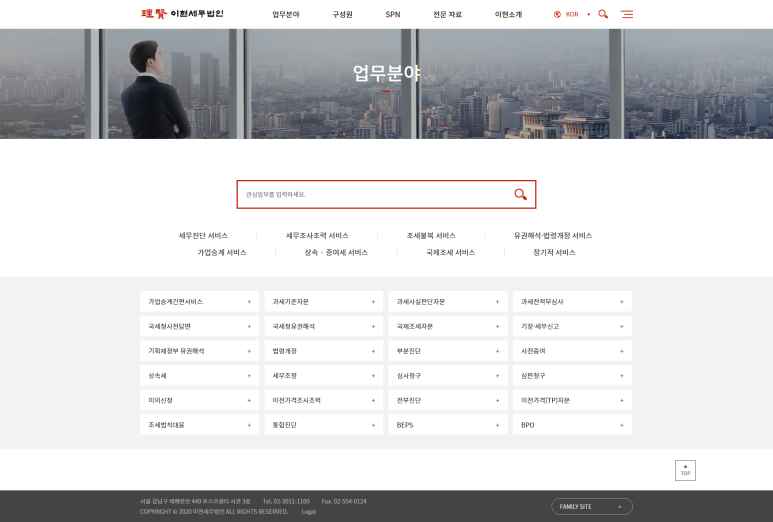
Task: Click the 이현세무법인 logo
Action: click(182, 14)
